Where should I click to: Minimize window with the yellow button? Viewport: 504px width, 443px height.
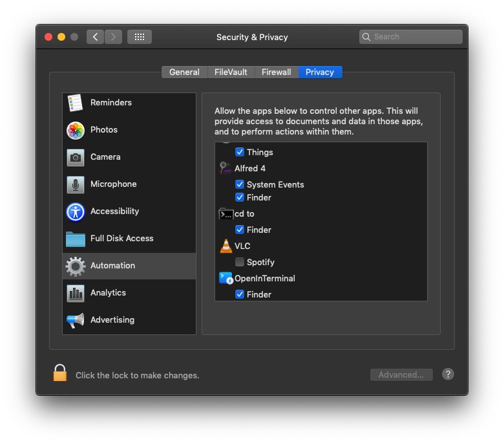coord(61,37)
